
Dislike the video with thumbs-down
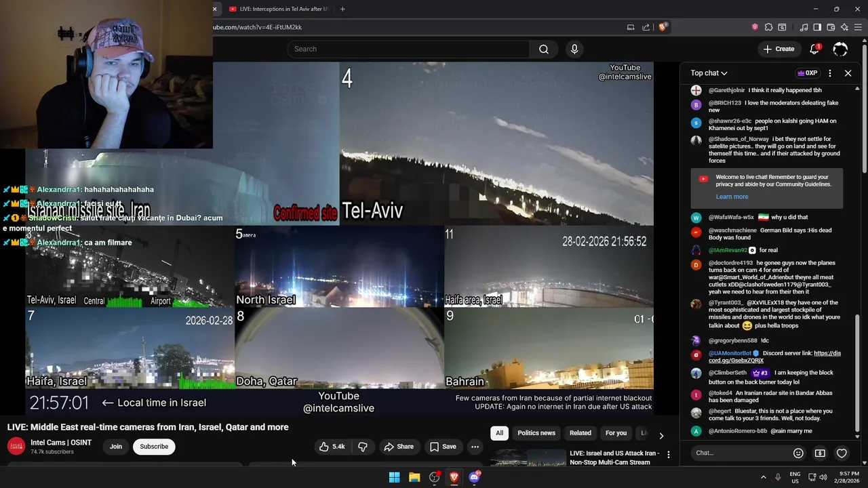[363, 447]
